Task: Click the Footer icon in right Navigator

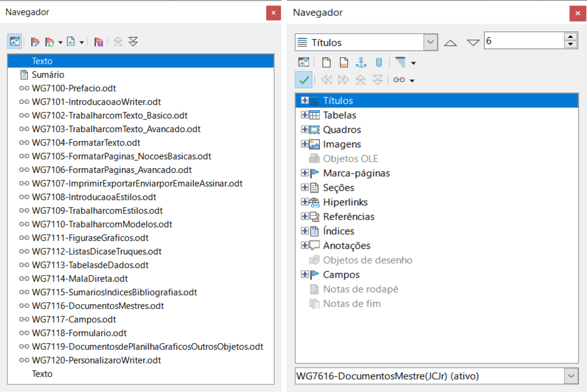Action: click(344, 62)
